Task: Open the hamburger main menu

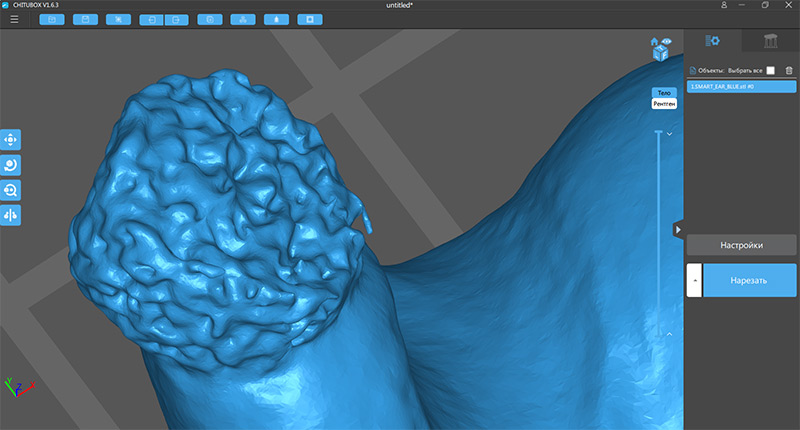Action: 13,19
